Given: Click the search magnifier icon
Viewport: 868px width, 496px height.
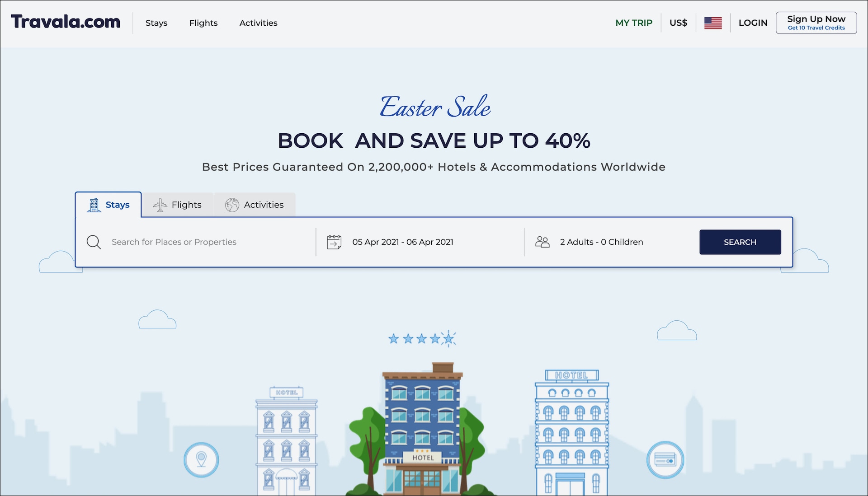Looking at the screenshot, I should click(x=94, y=242).
